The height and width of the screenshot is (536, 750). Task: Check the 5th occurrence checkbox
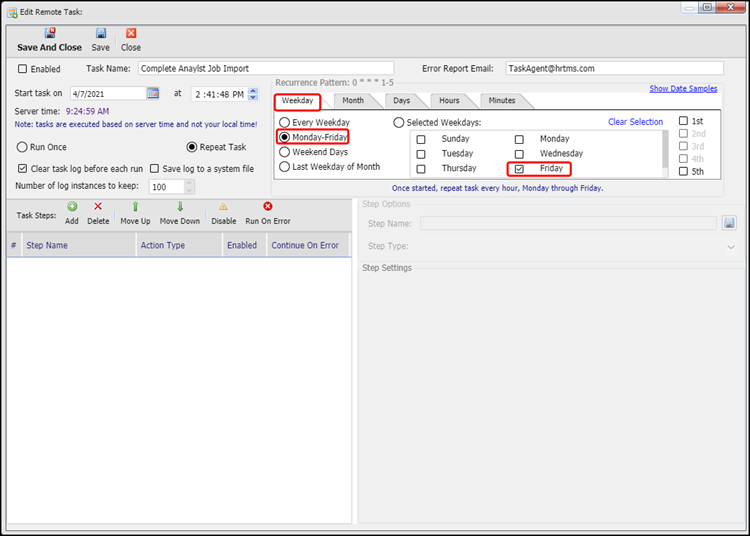tap(684, 171)
